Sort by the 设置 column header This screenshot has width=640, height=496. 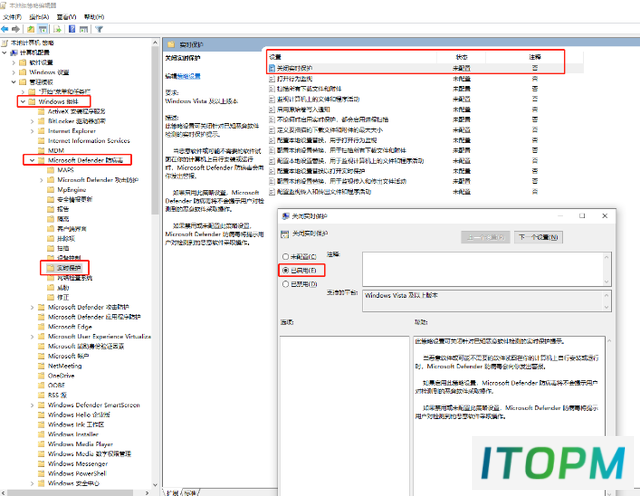pyautogui.click(x=352, y=57)
